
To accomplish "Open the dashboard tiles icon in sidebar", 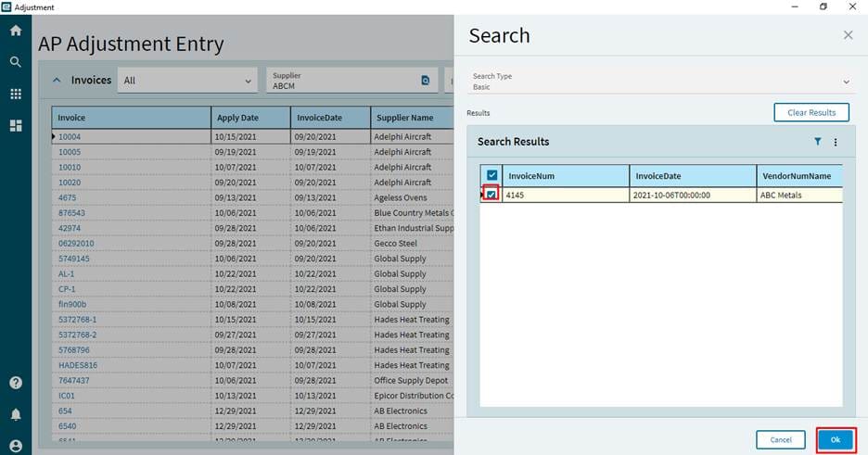I will point(16,125).
